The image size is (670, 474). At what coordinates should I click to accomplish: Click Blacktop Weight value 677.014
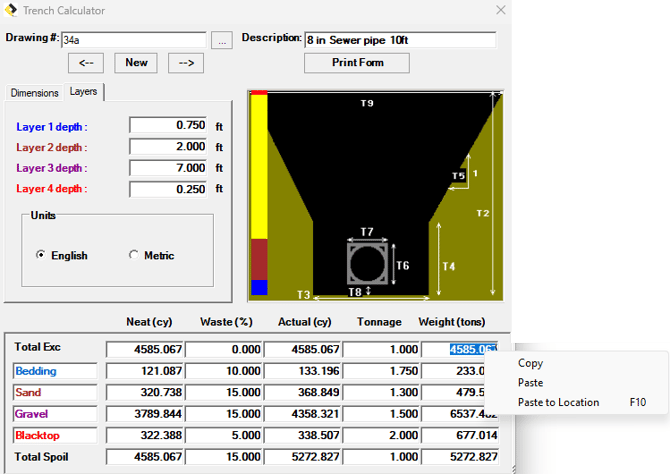(460, 435)
